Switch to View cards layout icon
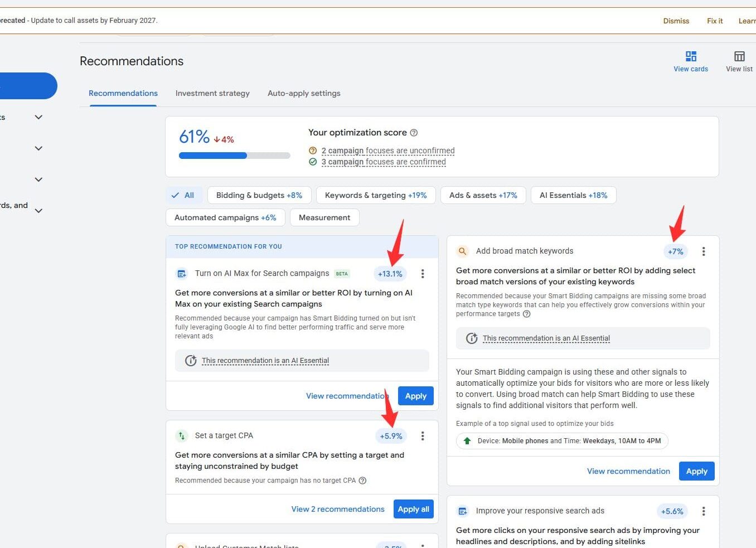Viewport: 756px width, 548px height. click(691, 56)
